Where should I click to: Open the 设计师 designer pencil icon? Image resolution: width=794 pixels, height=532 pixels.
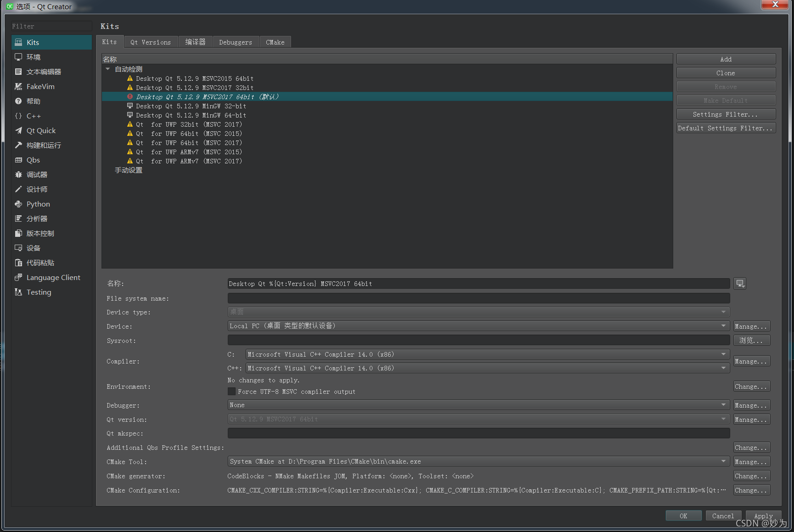(x=18, y=189)
